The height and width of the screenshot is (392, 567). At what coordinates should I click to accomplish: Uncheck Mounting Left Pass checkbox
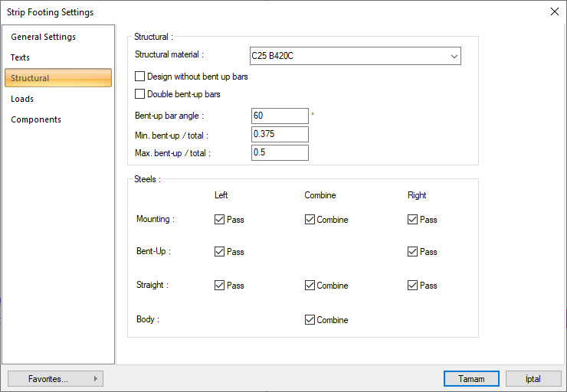tap(220, 220)
